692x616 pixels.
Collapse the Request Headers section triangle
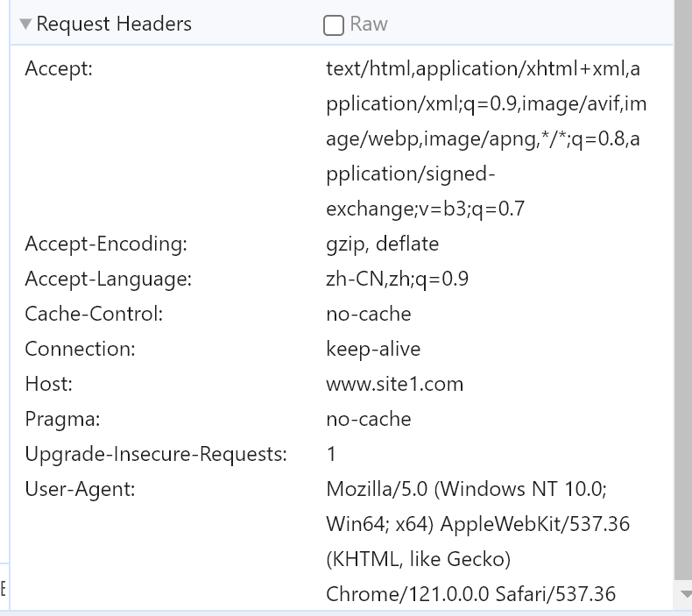tap(25, 25)
